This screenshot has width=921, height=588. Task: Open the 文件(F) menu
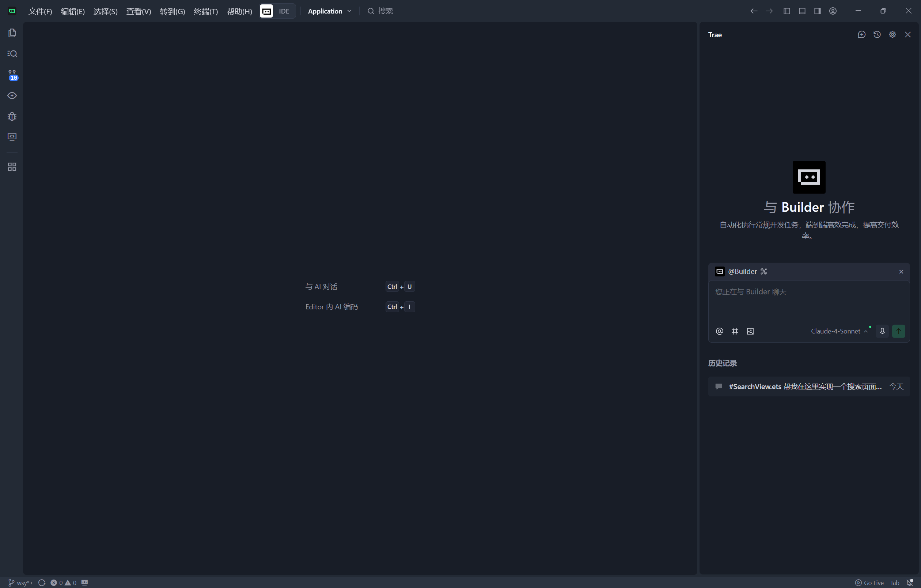click(40, 11)
